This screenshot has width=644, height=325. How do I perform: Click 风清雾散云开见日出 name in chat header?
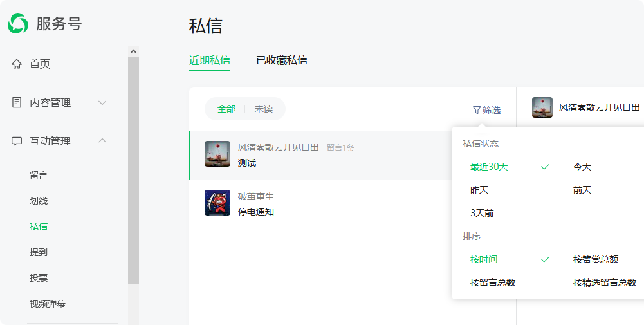599,107
